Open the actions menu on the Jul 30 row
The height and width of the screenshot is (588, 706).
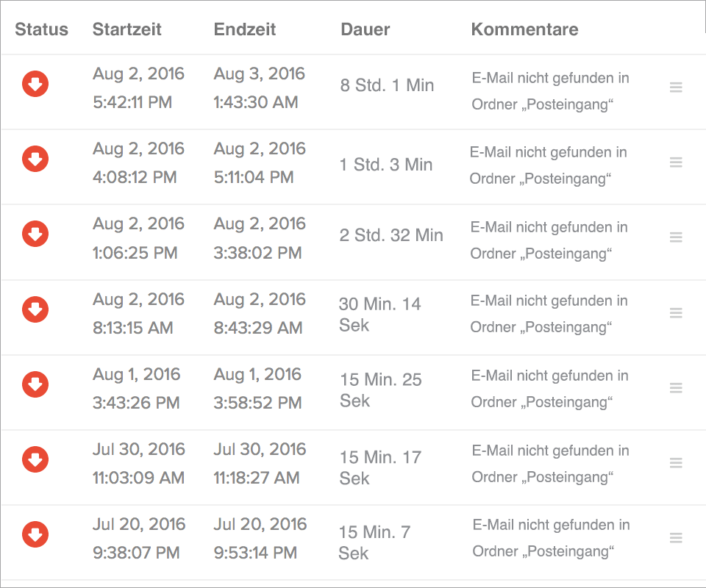[676, 463]
